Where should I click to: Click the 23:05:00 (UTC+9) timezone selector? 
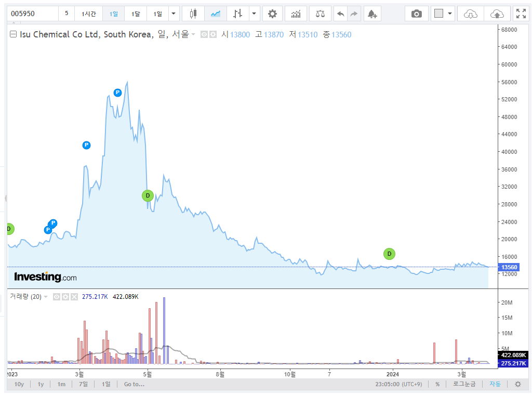tap(398, 384)
